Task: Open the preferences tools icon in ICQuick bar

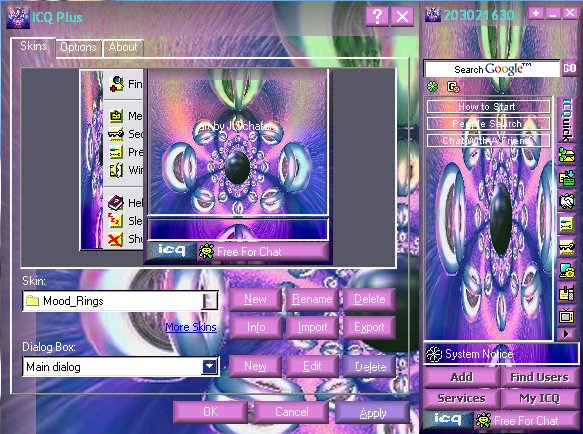Action: [567, 225]
